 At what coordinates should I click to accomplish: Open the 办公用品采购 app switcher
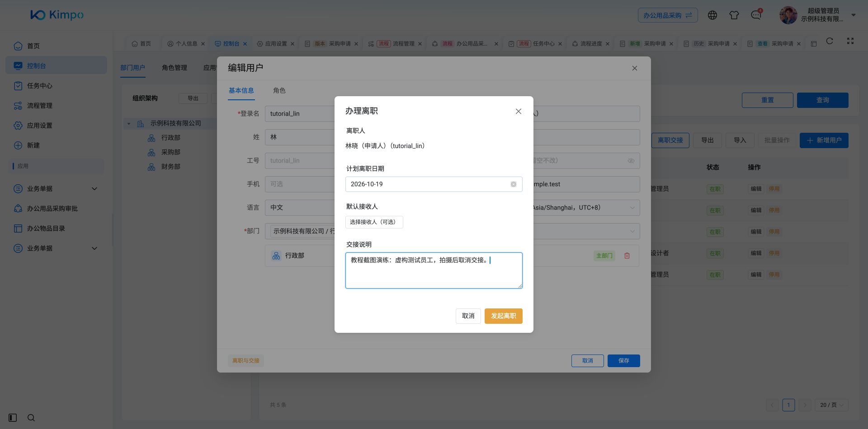[668, 15]
